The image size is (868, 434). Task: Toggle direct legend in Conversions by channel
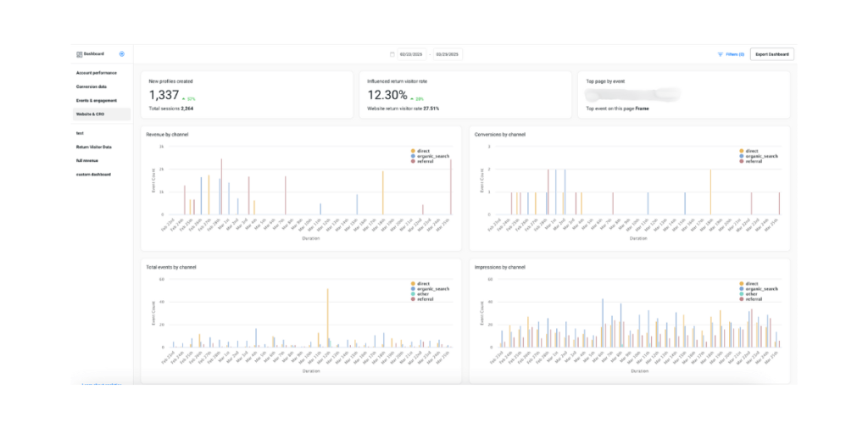click(x=750, y=151)
